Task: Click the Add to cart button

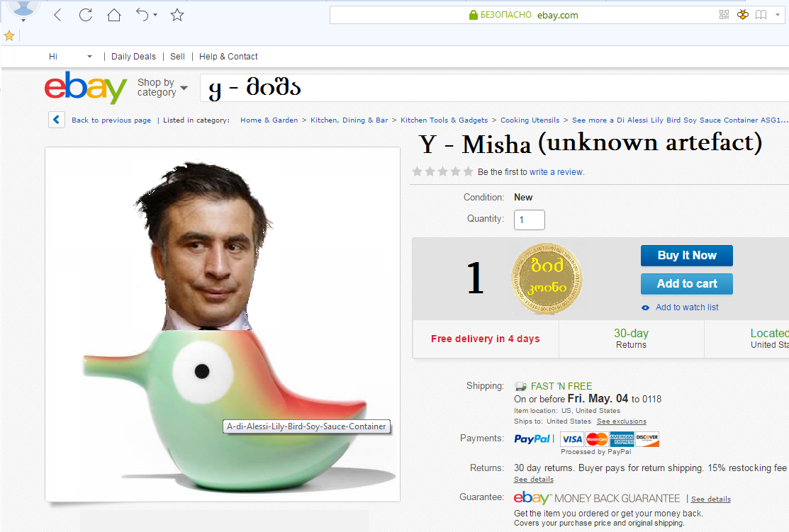Action: [x=686, y=283]
